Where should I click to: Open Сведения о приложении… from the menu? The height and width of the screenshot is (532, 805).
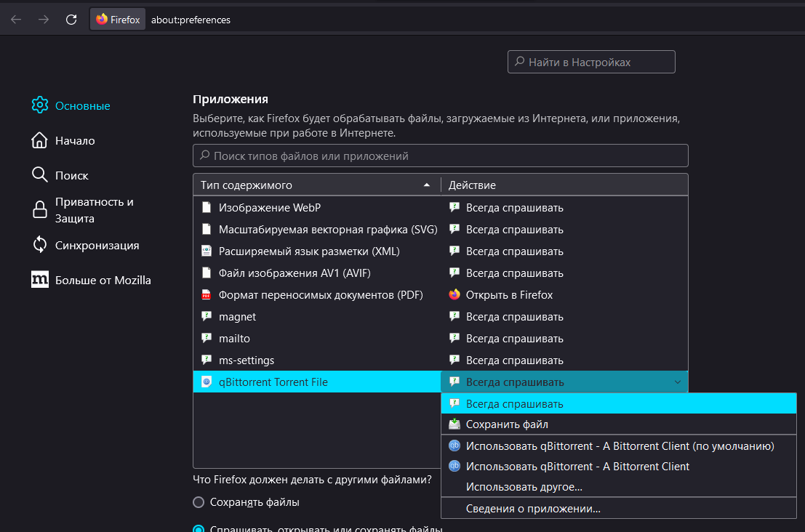(619, 509)
